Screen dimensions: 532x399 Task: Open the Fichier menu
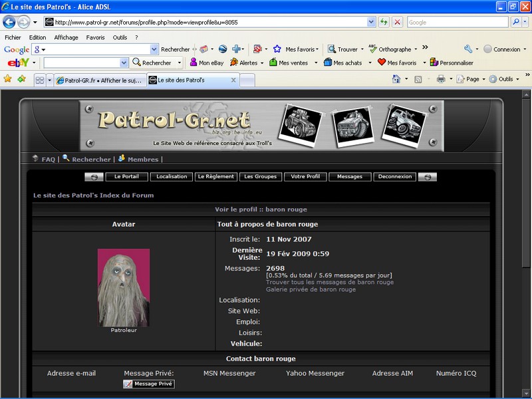(x=13, y=37)
